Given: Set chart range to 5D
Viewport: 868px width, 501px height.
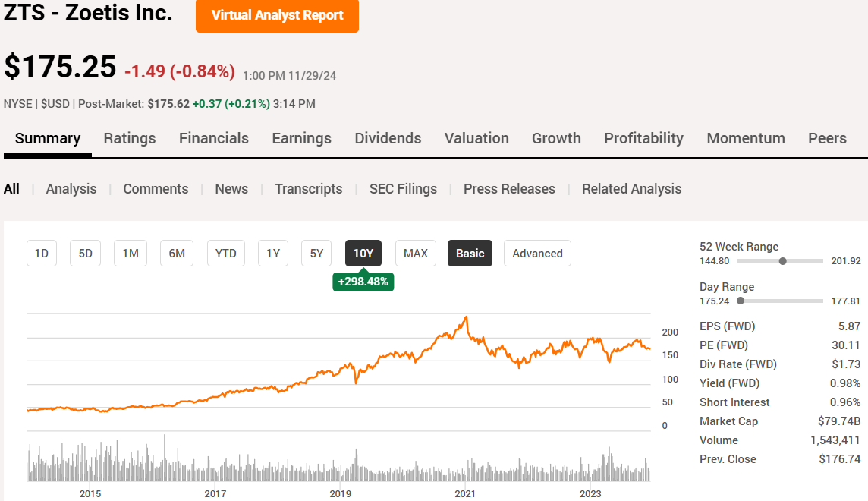Looking at the screenshot, I should click(85, 254).
